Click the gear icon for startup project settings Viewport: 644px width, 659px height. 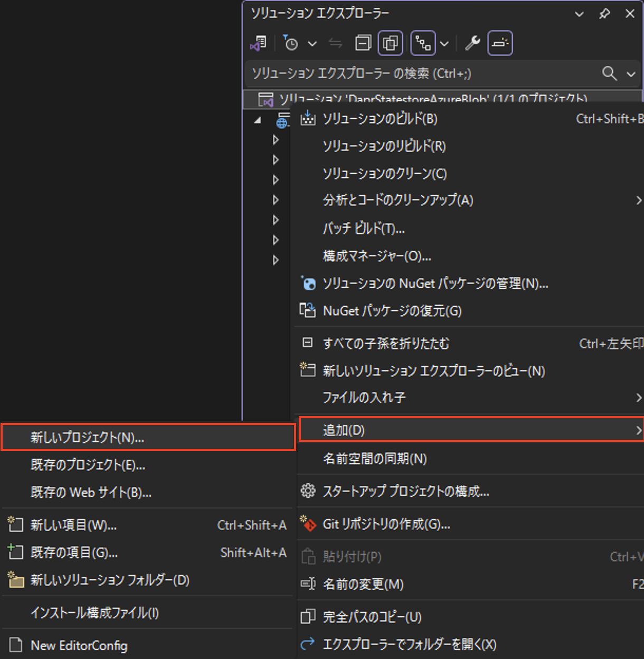click(308, 491)
